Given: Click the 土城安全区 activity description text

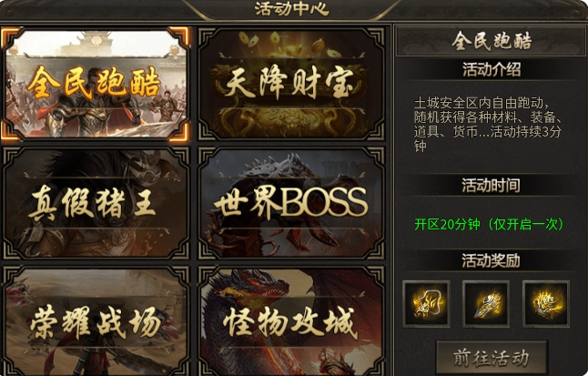Looking at the screenshot, I should 488,124.
